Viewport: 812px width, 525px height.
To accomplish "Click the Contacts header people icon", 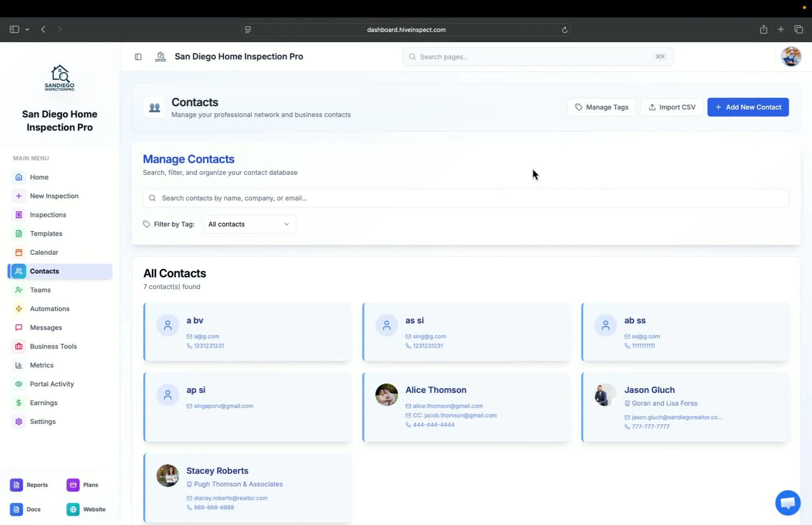I will coord(155,107).
